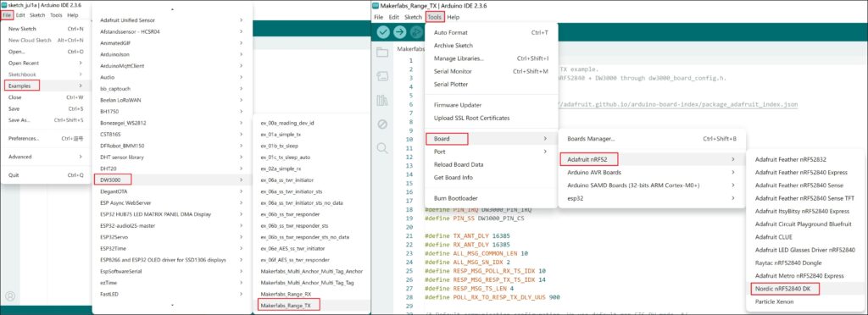Expand ArduinoJson examples entry
Viewport: 868px width, 315px height.
171,54
